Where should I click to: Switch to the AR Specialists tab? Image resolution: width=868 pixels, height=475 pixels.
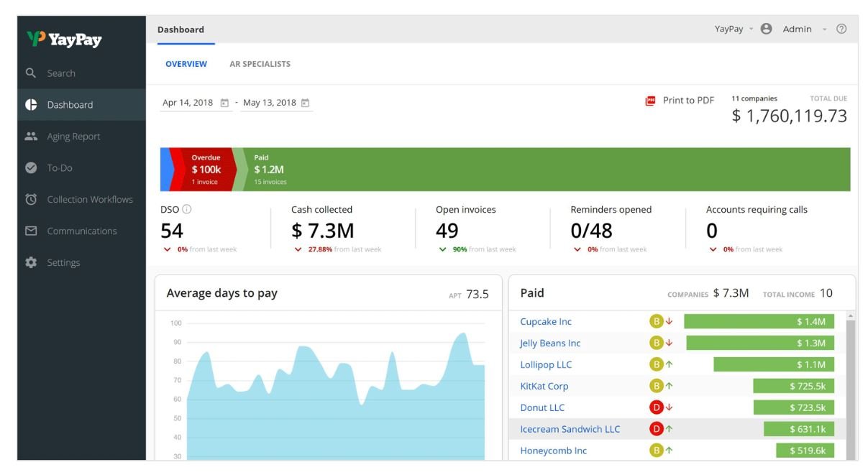[x=260, y=64]
